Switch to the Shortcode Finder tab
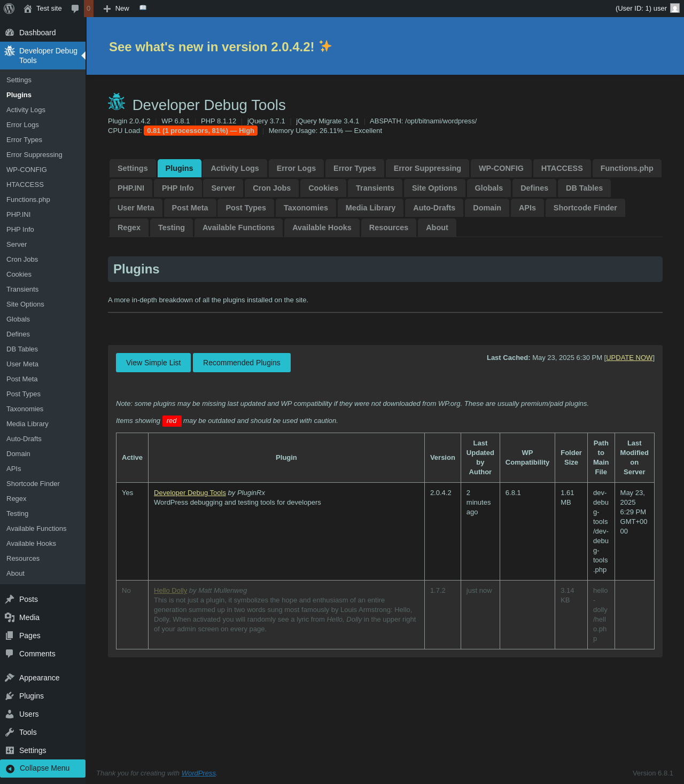The height and width of the screenshot is (784, 684). [585, 208]
